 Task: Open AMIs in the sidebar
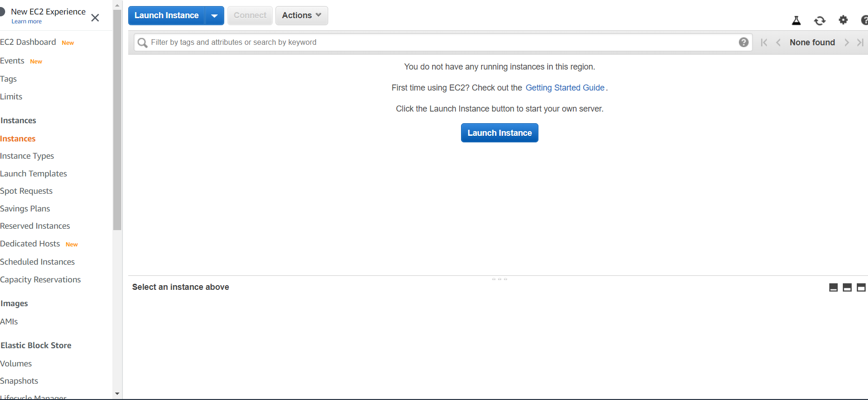[9, 322]
